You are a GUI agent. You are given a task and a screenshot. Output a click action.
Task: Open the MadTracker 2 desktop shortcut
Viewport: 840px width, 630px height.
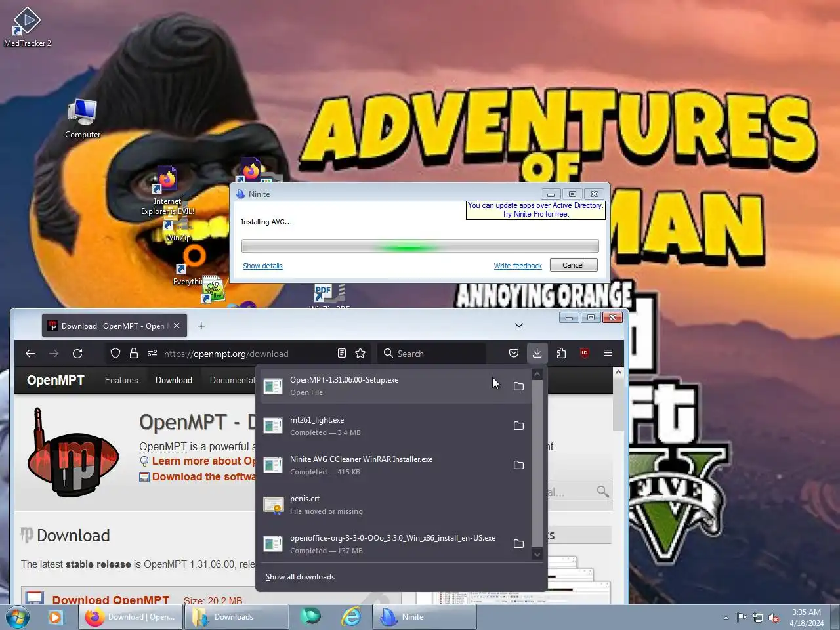click(27, 27)
